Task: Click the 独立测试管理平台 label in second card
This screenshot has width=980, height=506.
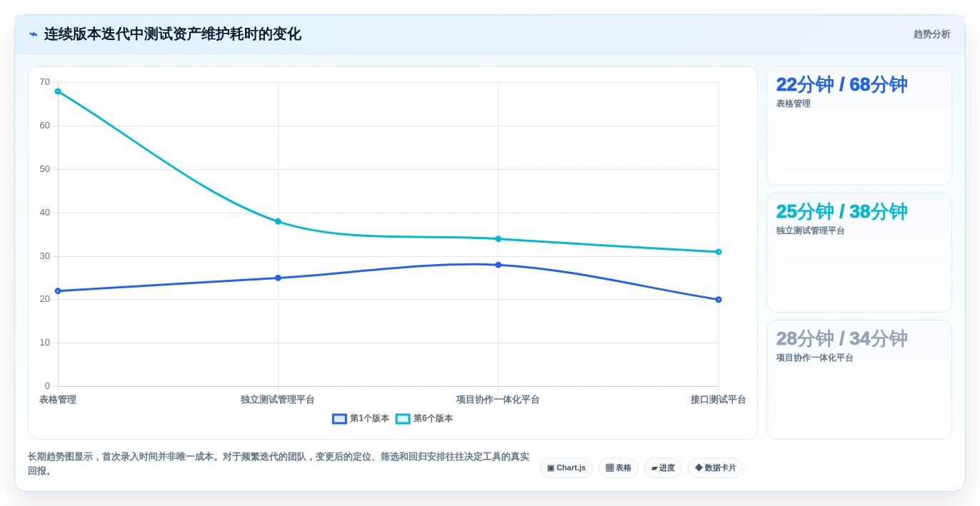Action: pos(811,231)
